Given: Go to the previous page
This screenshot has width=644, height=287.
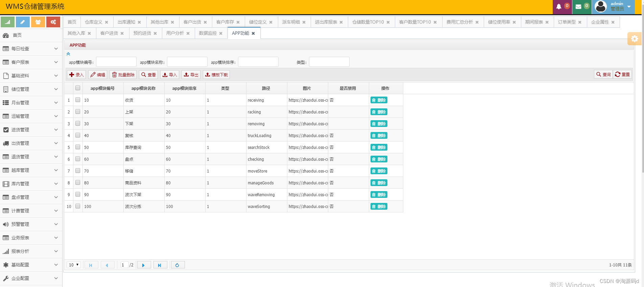Looking at the screenshot, I should (x=108, y=265).
